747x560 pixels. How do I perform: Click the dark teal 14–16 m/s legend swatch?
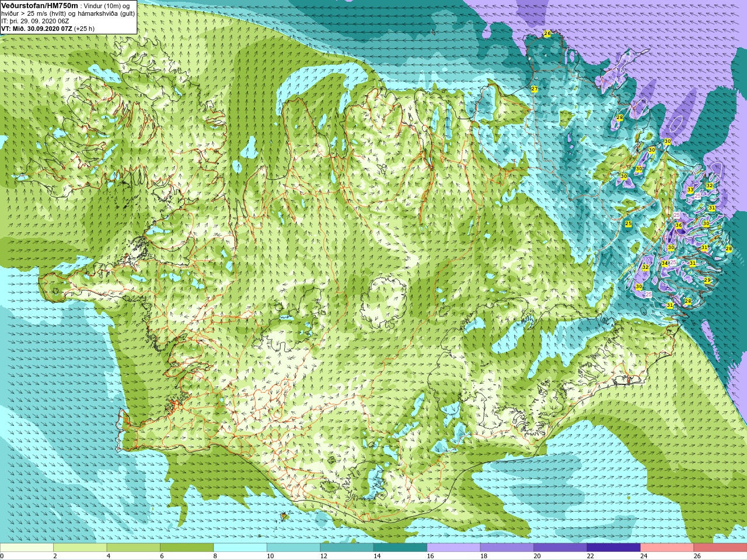point(400,548)
